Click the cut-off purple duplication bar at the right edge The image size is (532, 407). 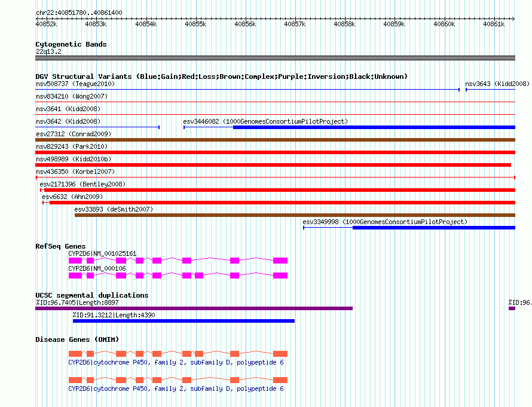tap(512, 308)
